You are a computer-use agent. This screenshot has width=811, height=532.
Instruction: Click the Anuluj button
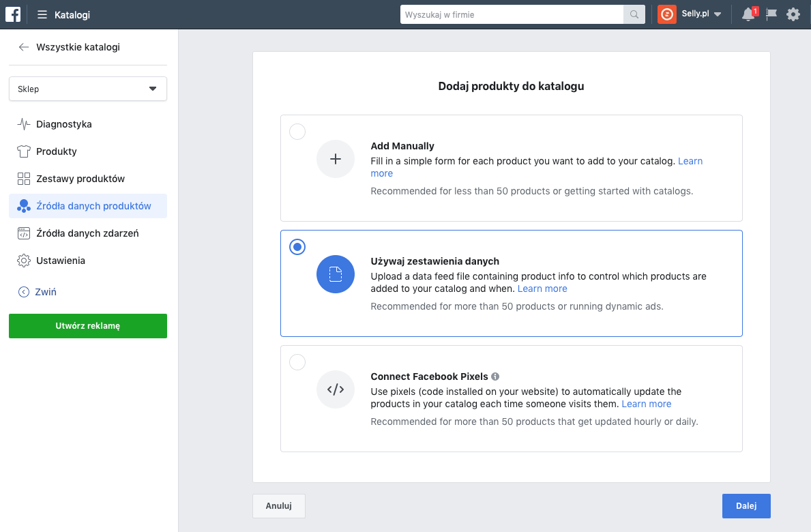pyautogui.click(x=278, y=506)
